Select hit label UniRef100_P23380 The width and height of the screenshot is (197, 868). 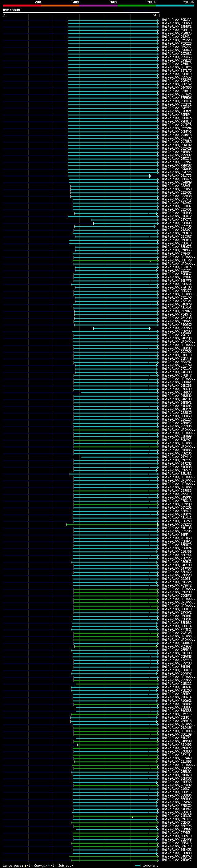[176, 426]
